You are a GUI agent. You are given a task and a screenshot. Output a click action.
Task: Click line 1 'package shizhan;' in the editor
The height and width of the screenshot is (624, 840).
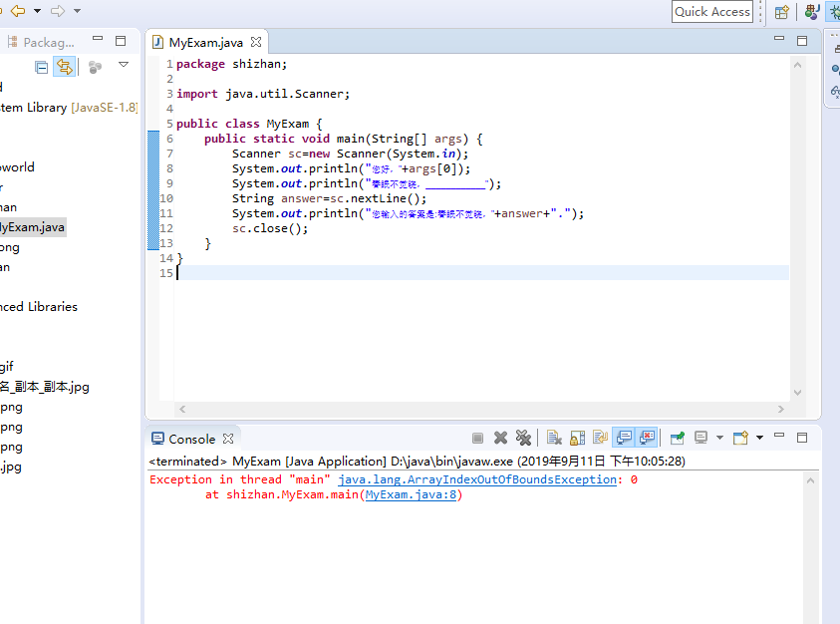point(232,64)
